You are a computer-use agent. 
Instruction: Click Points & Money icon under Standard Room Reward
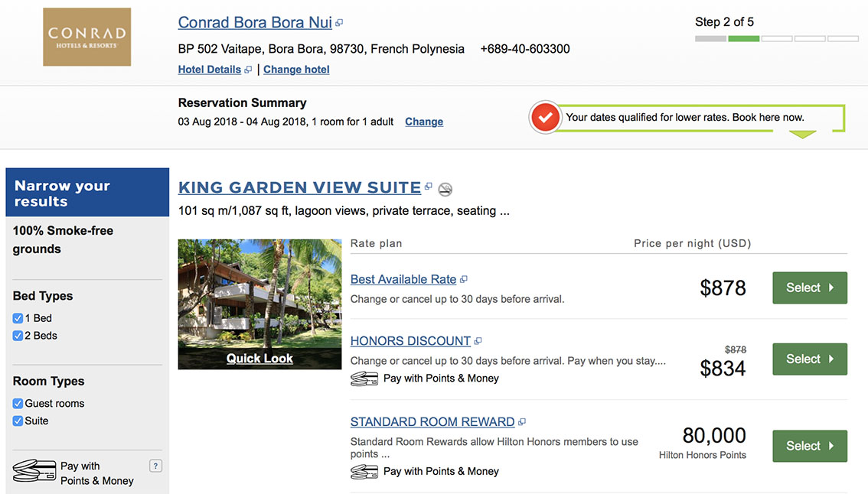364,472
